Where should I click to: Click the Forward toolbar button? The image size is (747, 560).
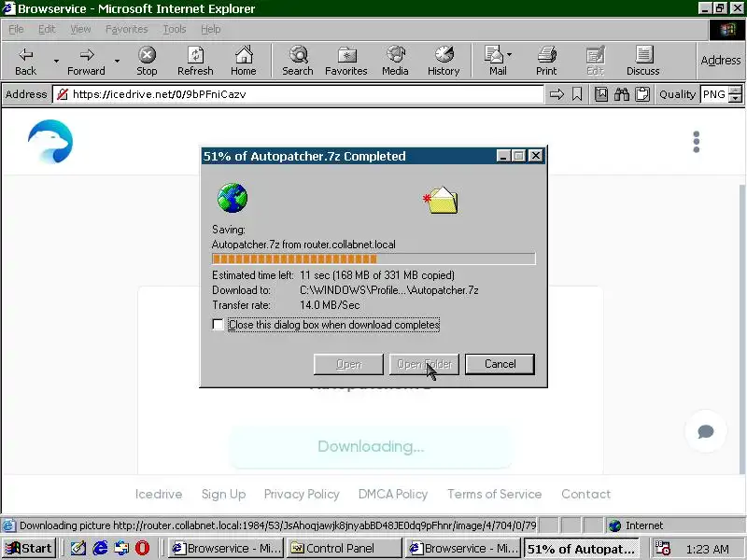tap(86, 61)
